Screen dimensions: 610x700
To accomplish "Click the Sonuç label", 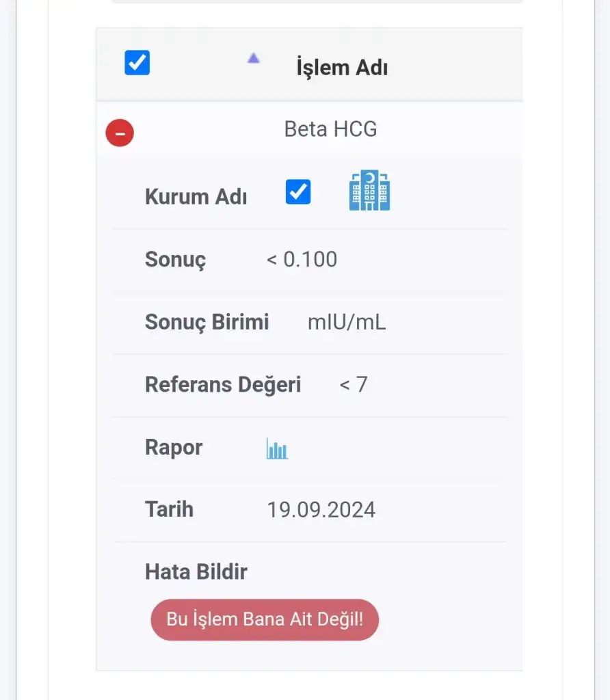I will click(175, 260).
